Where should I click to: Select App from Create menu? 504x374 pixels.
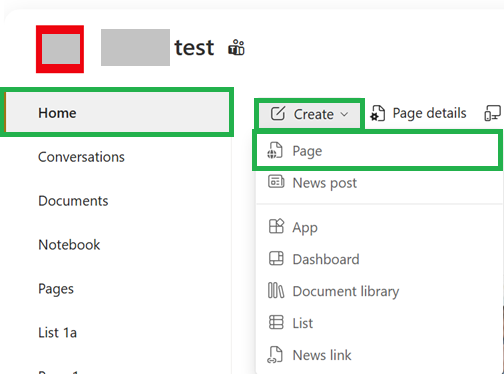(x=379, y=228)
